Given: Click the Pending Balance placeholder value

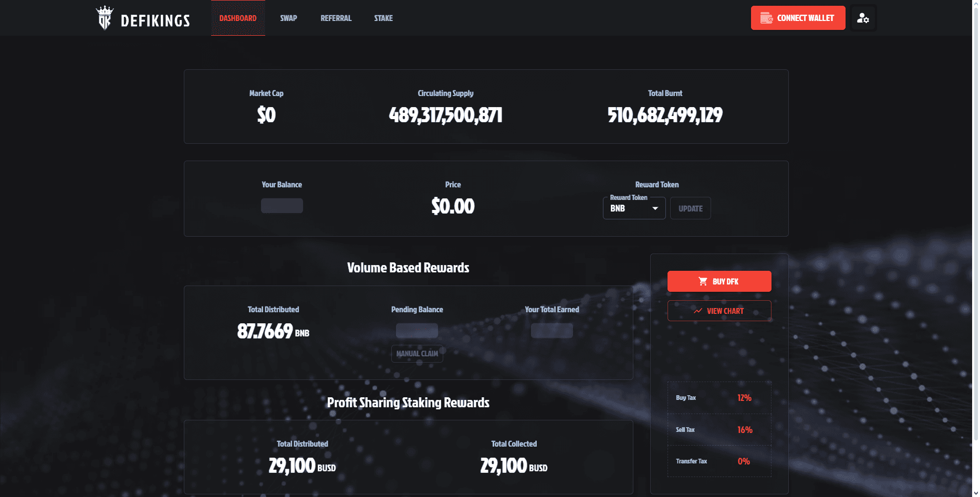Looking at the screenshot, I should (x=417, y=331).
